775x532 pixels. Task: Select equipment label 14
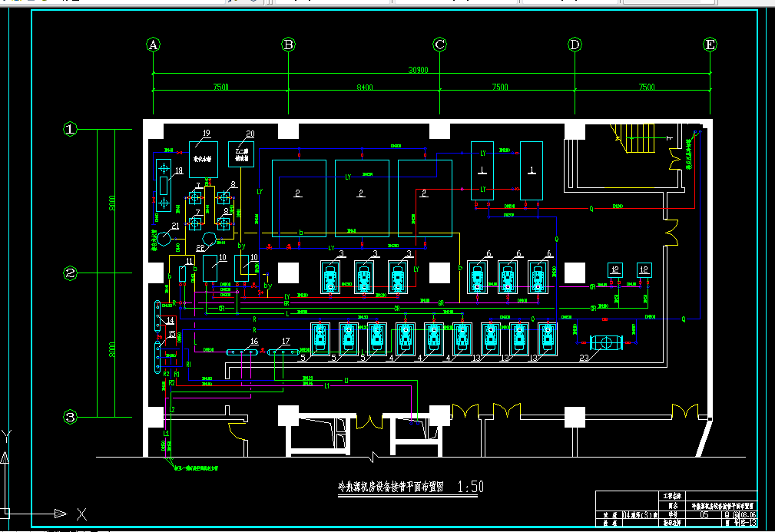click(x=170, y=321)
